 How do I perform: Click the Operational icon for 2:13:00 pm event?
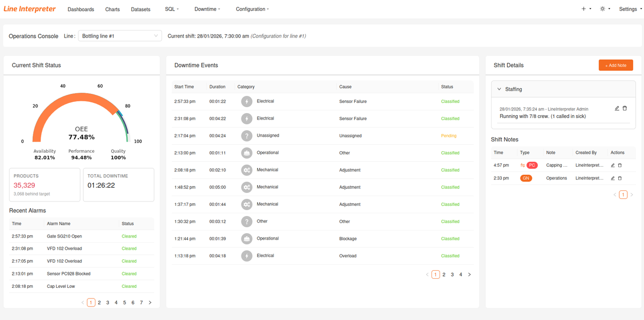[246, 153]
